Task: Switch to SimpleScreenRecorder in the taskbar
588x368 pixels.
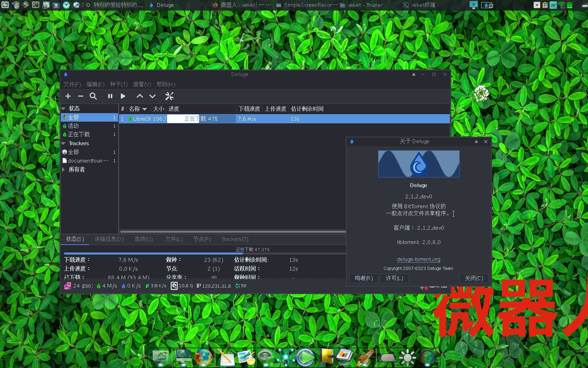Action: coord(307,5)
